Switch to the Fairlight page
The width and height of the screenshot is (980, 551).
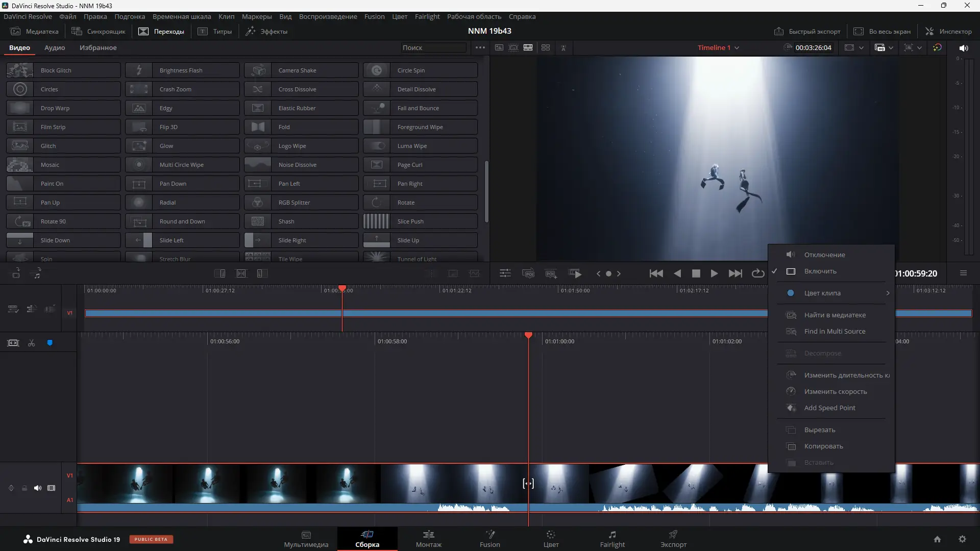pyautogui.click(x=612, y=539)
